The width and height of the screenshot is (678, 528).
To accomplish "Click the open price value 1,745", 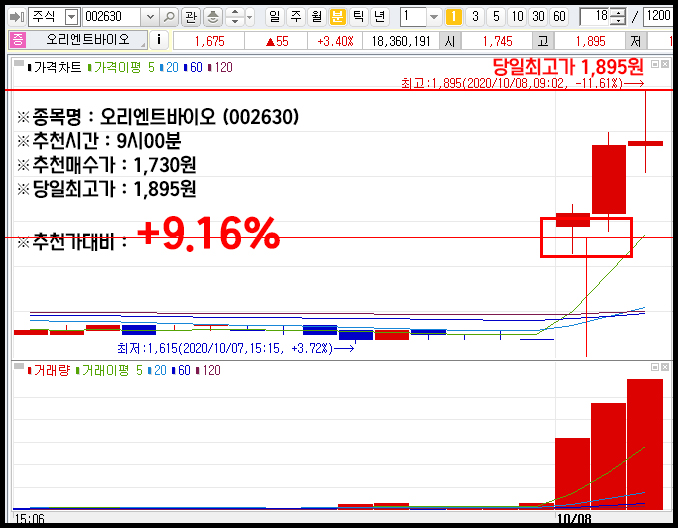I will 497,41.
